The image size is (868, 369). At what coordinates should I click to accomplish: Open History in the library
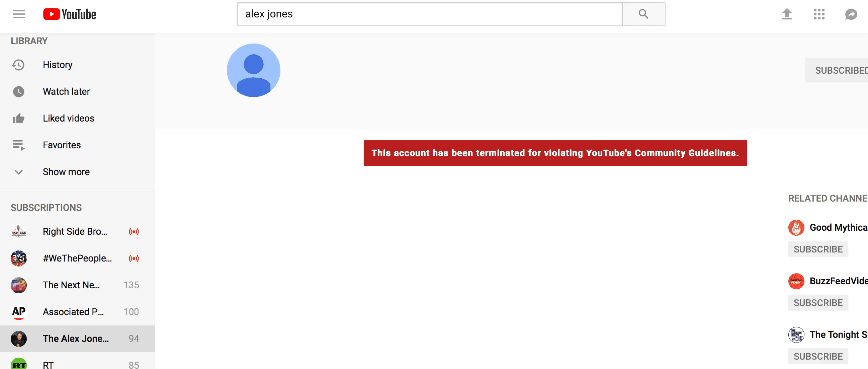tap(58, 65)
